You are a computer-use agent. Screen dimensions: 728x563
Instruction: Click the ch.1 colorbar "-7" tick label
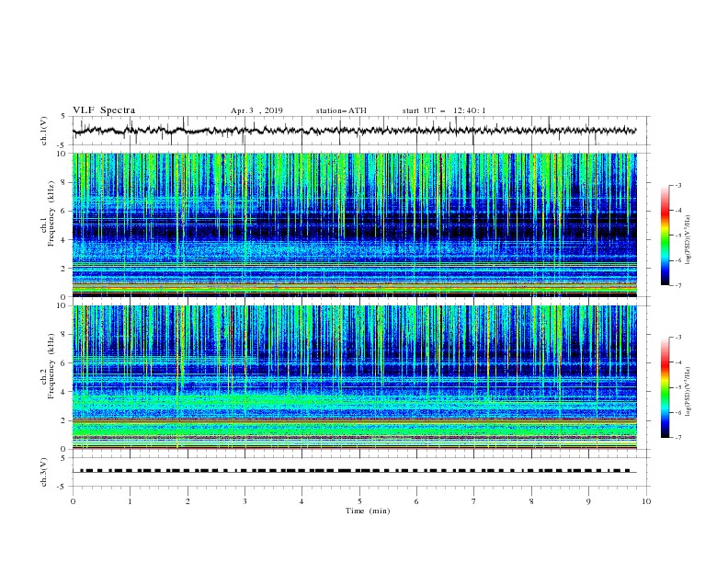[677, 285]
